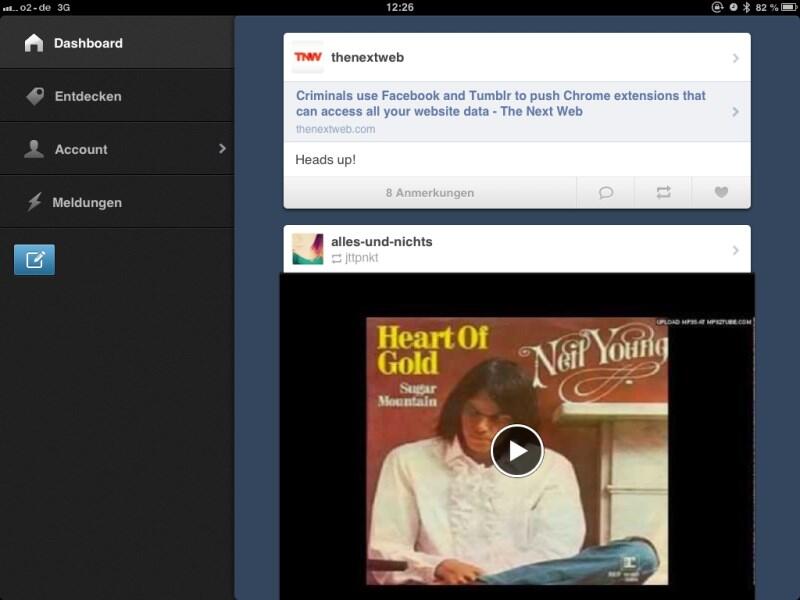
Task: Expand the Account submenu chevron
Action: click(x=222, y=148)
